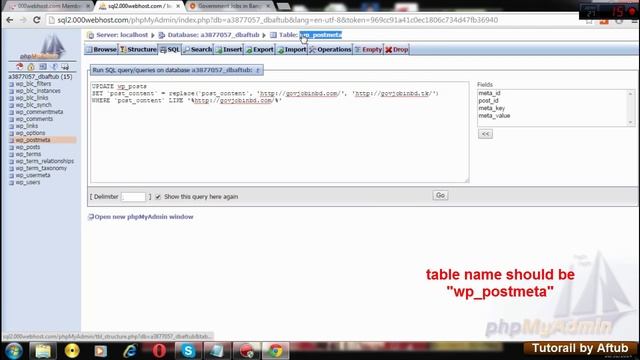Open new phpMyAdmin window link

pyautogui.click(x=144, y=217)
